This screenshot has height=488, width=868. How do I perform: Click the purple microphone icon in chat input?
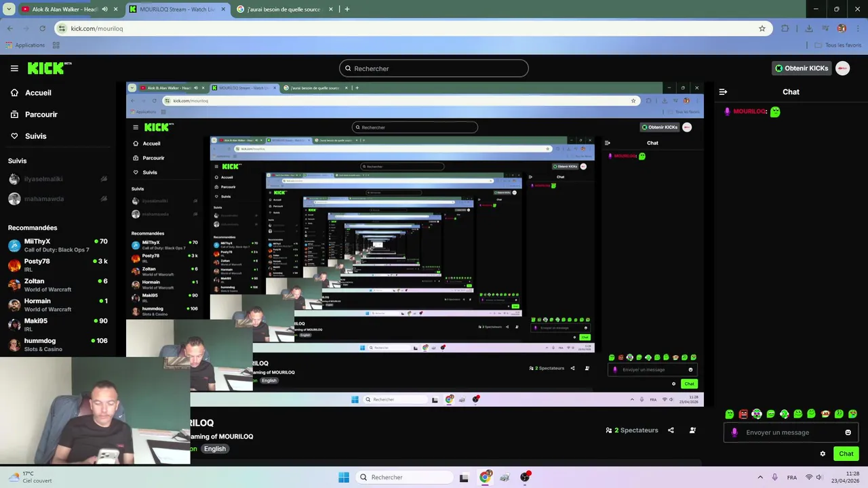pos(734,432)
